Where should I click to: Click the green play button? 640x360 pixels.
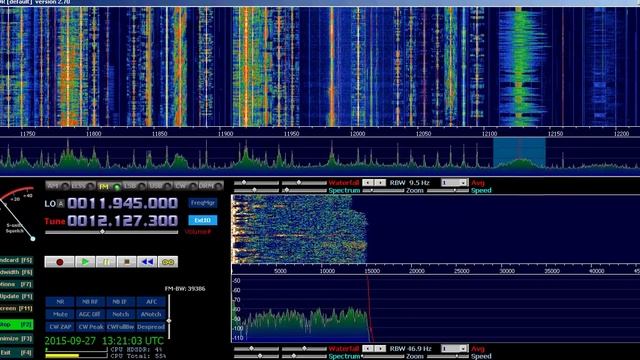tap(85, 262)
